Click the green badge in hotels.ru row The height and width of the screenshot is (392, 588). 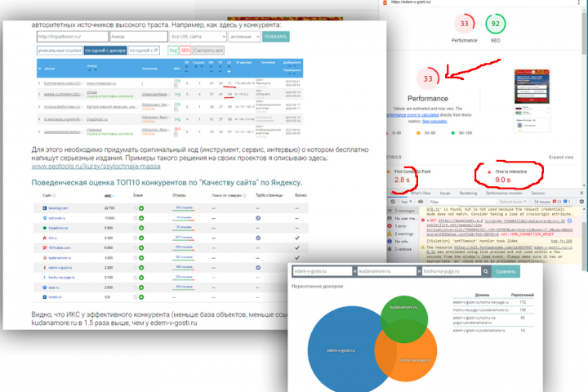coord(141,297)
